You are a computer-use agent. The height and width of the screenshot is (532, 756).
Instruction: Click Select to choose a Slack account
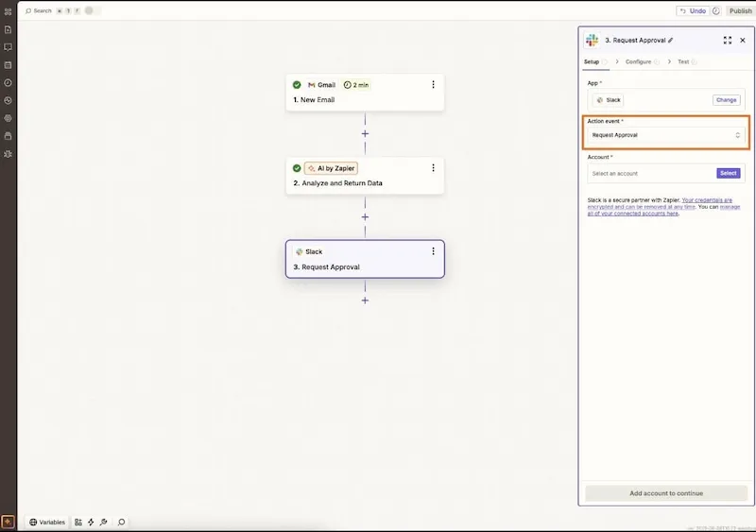tap(728, 173)
